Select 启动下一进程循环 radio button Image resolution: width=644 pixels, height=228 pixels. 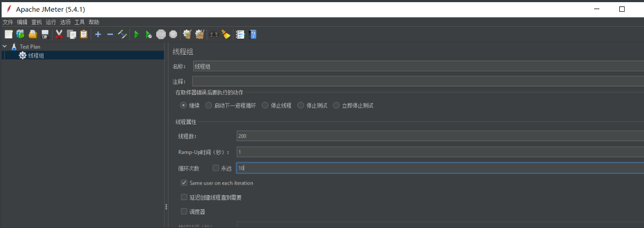pyautogui.click(x=209, y=106)
